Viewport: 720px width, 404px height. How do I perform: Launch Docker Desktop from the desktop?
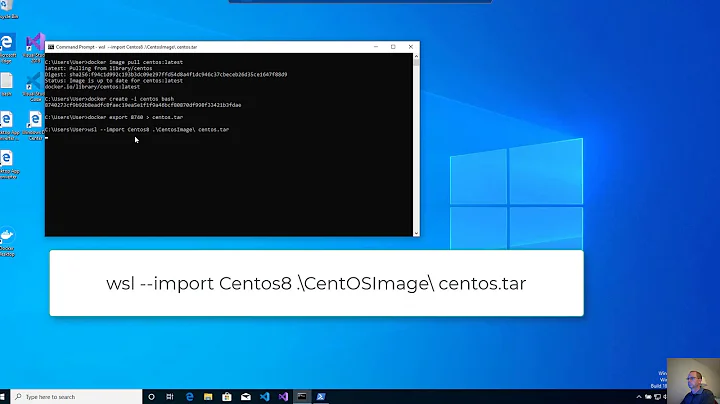click(7, 241)
